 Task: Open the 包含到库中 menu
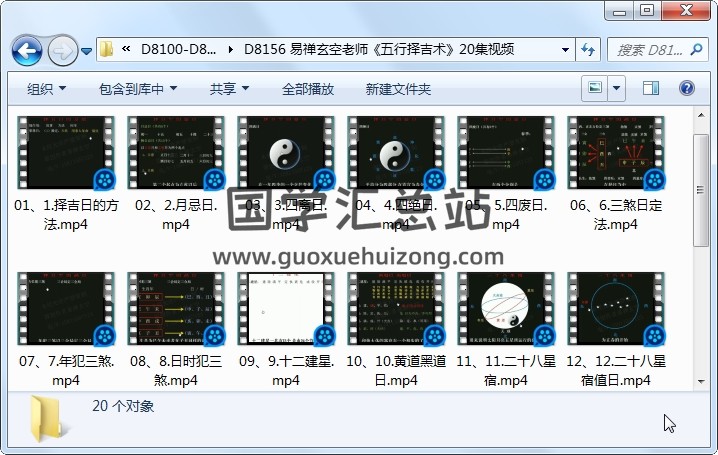pos(138,89)
